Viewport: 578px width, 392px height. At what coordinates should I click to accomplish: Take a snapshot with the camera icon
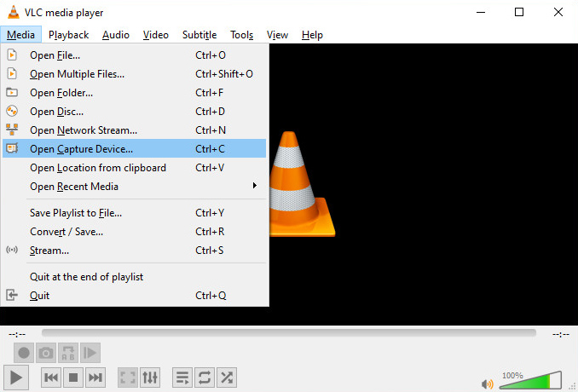coord(46,353)
